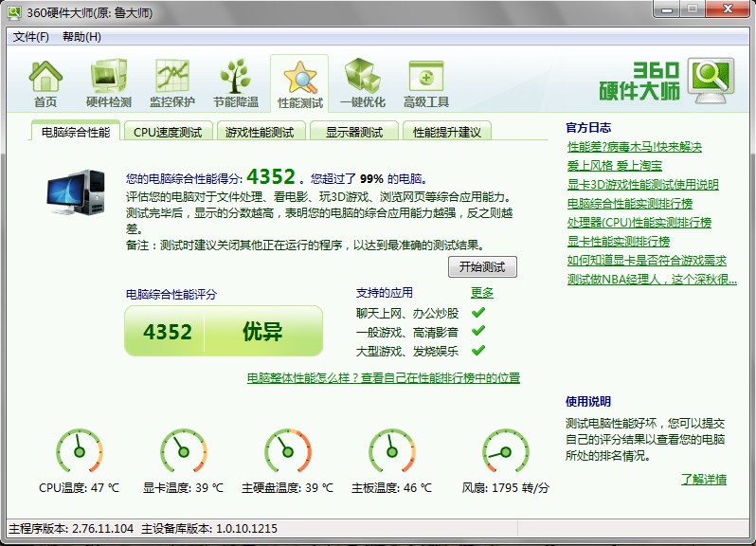Switch to the 电脑综合性能 tab

coord(76,132)
